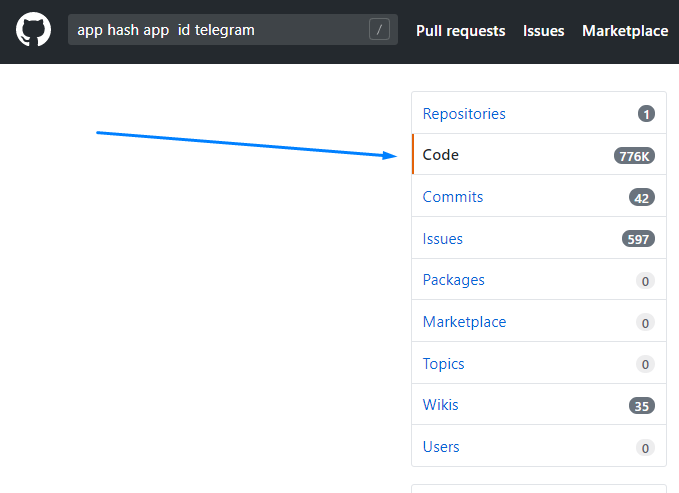
Task: View Topics search results
Action: tap(444, 364)
